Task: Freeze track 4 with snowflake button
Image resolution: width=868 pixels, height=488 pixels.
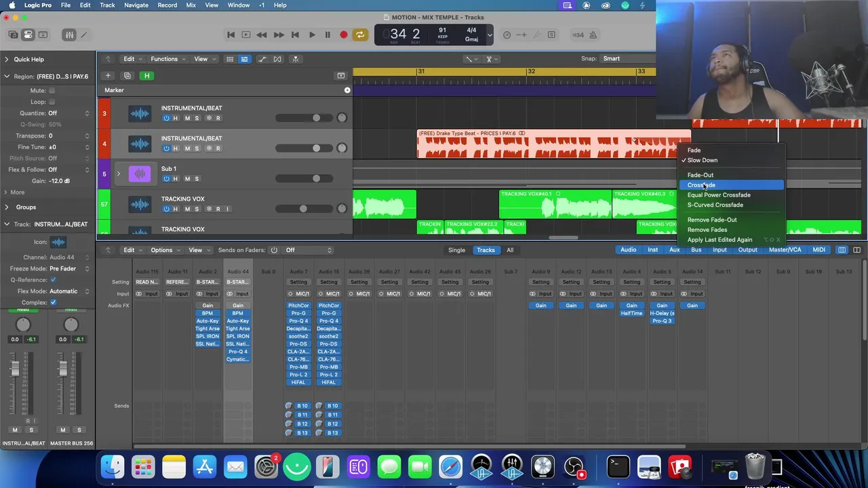Action: tap(208, 148)
